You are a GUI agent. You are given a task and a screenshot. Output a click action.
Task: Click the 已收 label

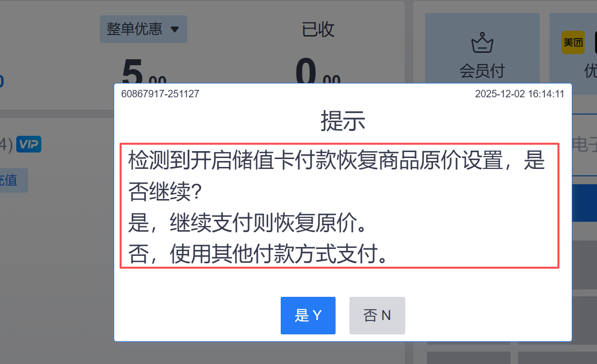click(x=318, y=30)
